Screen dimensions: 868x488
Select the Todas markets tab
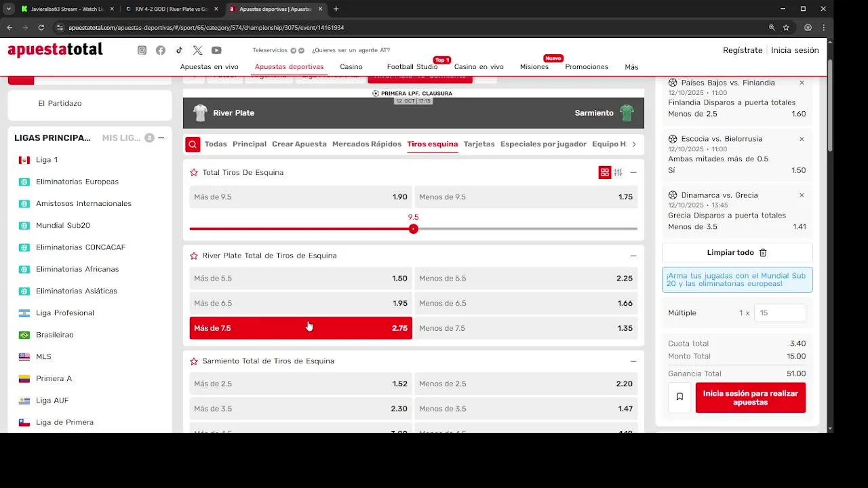coord(216,144)
